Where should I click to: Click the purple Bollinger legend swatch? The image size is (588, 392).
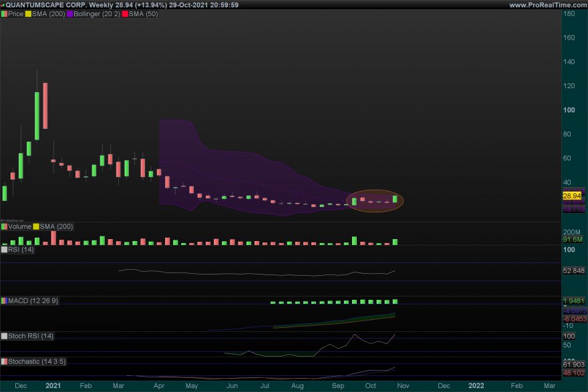tap(69, 14)
